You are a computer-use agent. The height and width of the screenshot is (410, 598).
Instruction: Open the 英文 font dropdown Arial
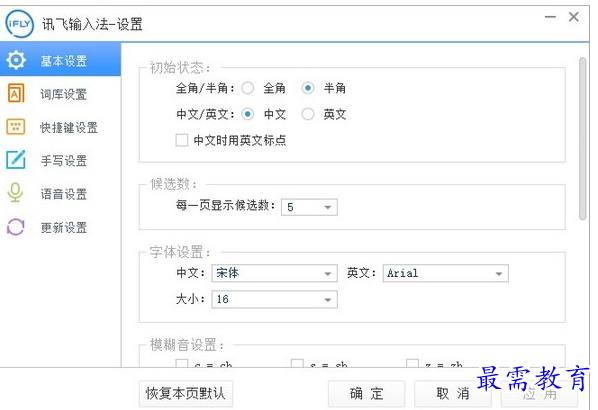[x=445, y=273]
